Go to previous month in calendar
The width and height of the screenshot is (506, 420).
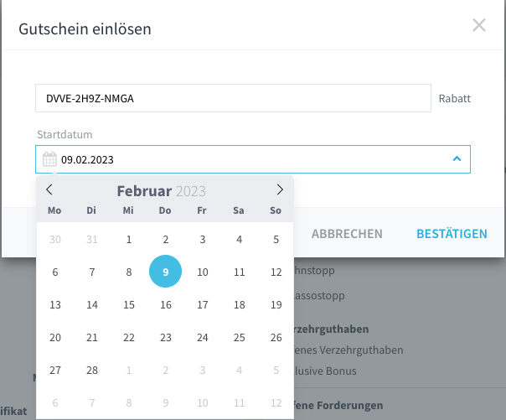click(49, 189)
